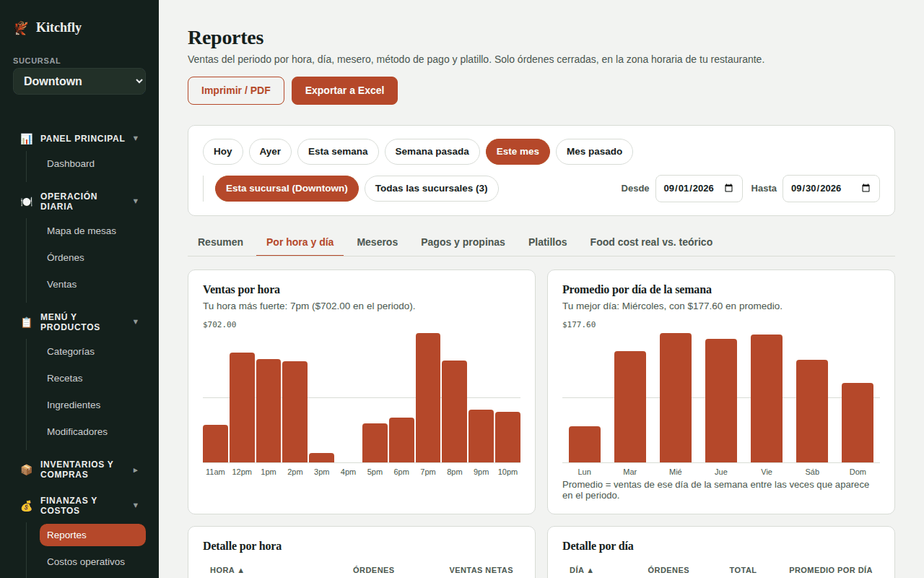The height and width of the screenshot is (578, 924).
Task: Click the Menú y Productos clipboard icon
Action: (27, 322)
